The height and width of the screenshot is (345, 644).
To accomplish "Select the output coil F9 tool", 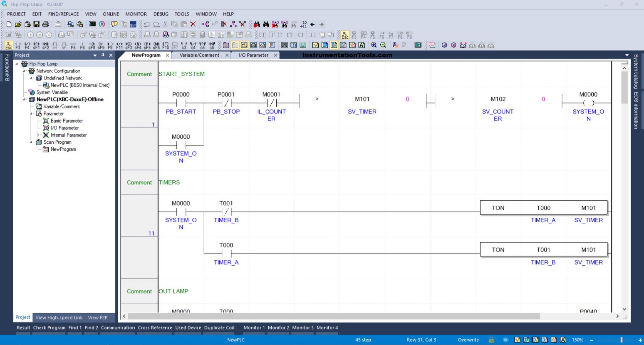I will (110, 45).
